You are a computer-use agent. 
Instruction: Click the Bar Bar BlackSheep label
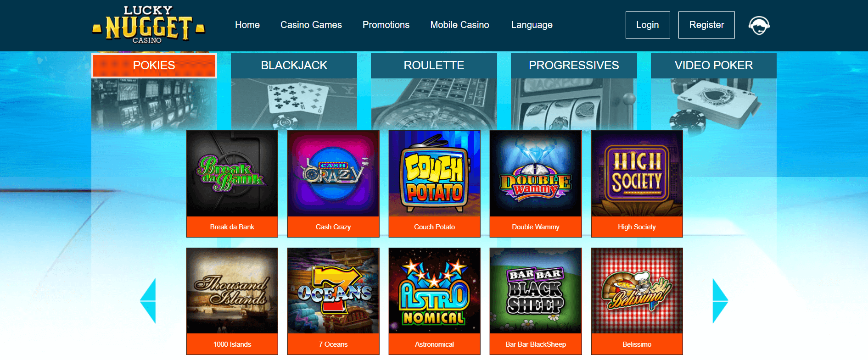pos(536,344)
